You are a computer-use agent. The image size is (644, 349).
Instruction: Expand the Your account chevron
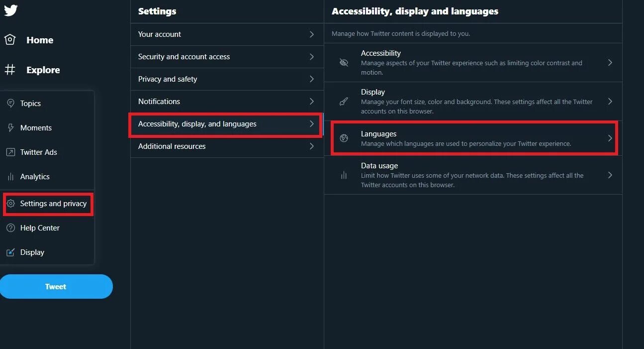click(312, 34)
